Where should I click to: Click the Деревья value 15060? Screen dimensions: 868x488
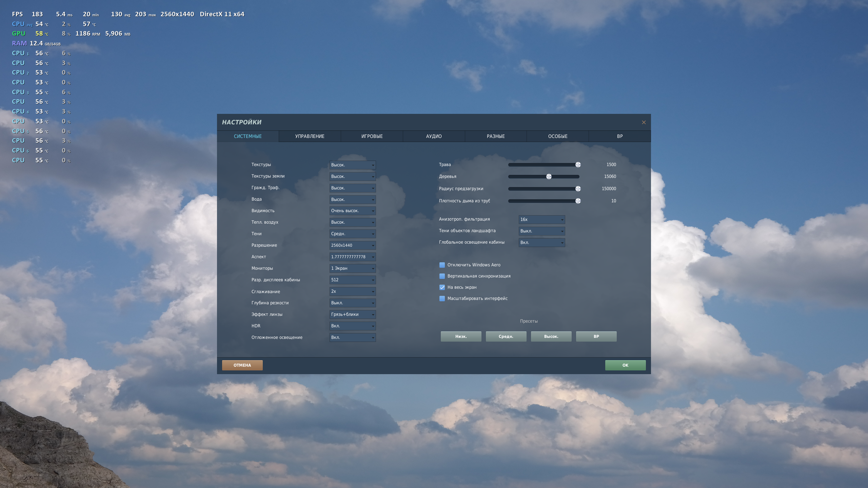click(x=610, y=177)
